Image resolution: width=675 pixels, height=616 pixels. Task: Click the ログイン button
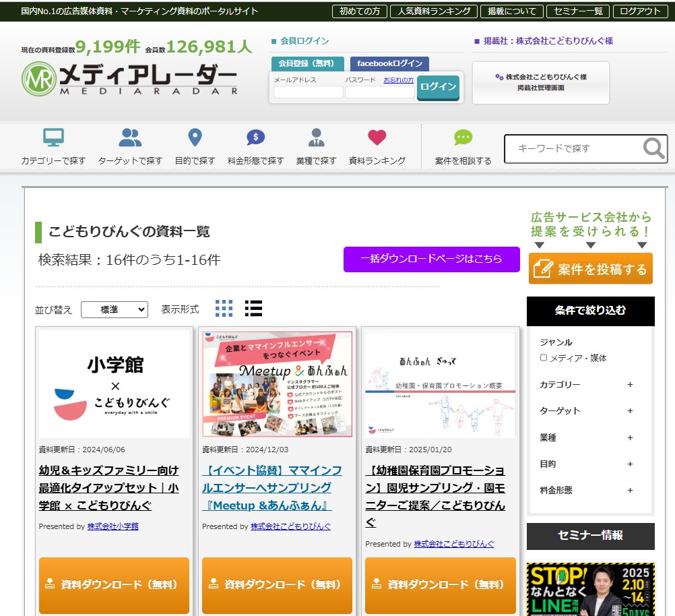pos(438,87)
